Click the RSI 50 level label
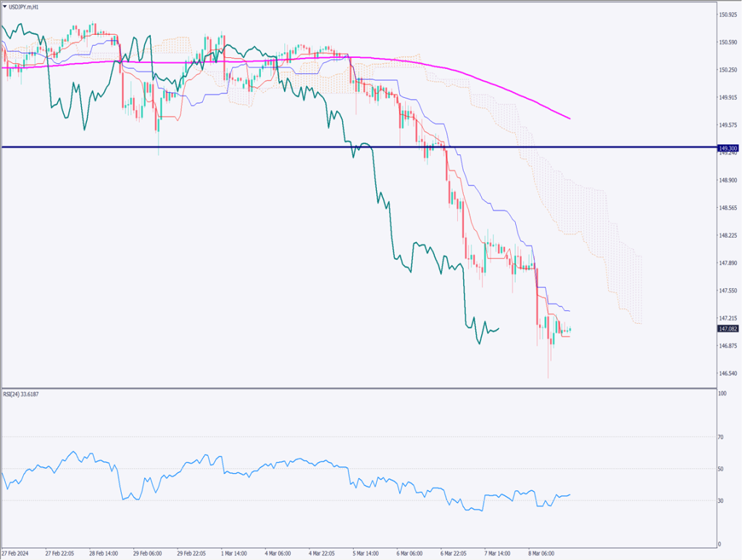 tap(722, 469)
